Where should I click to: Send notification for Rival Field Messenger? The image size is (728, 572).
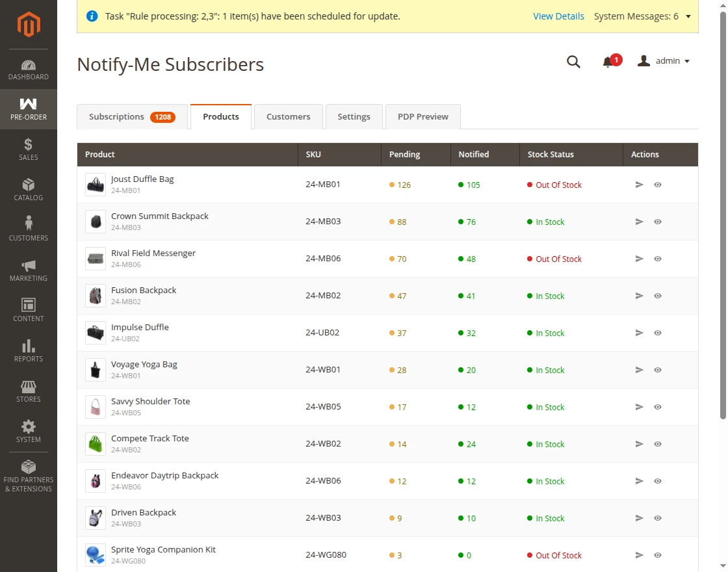pos(640,259)
